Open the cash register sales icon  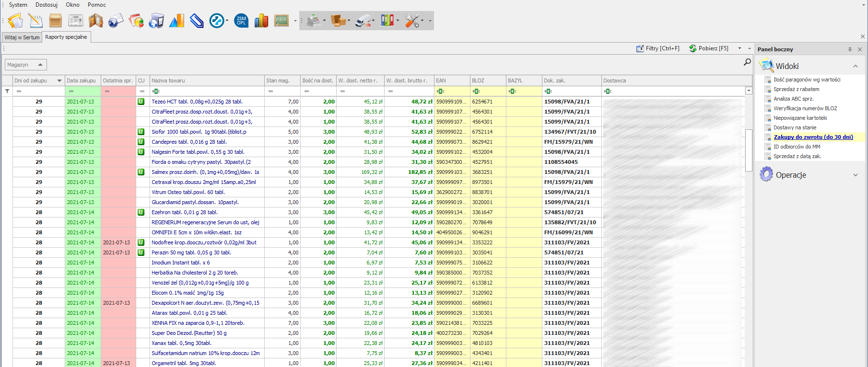[314, 21]
